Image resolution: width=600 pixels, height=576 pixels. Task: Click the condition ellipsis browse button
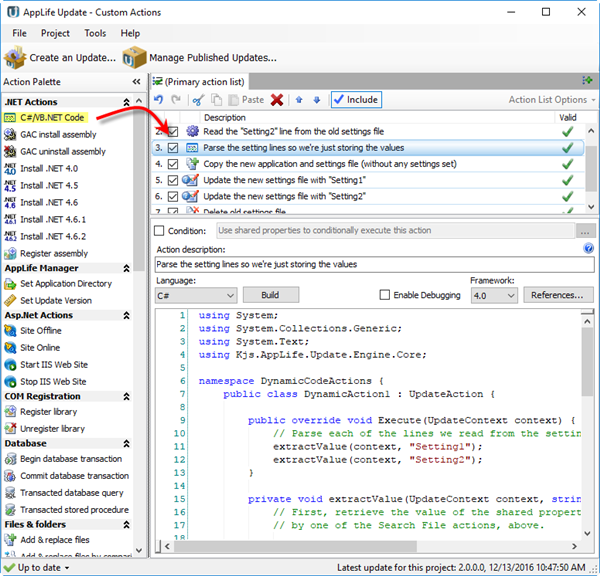point(585,231)
